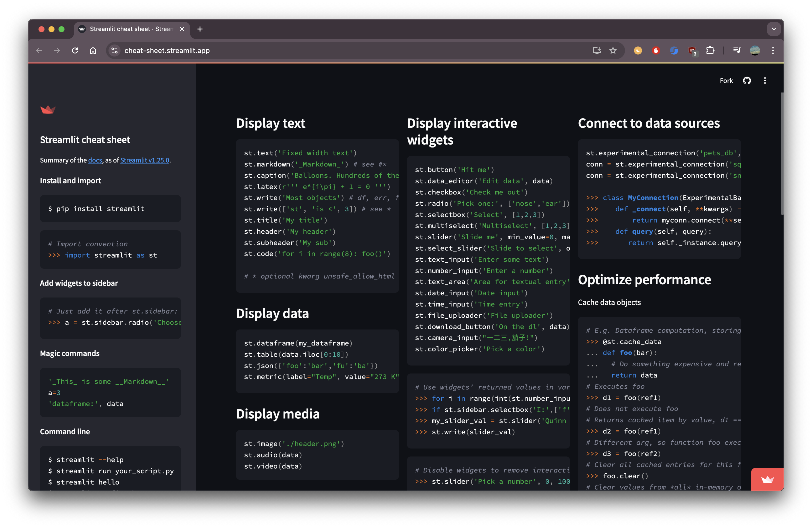
Task: Open the uBlock shield extension with badge
Action: point(692,51)
